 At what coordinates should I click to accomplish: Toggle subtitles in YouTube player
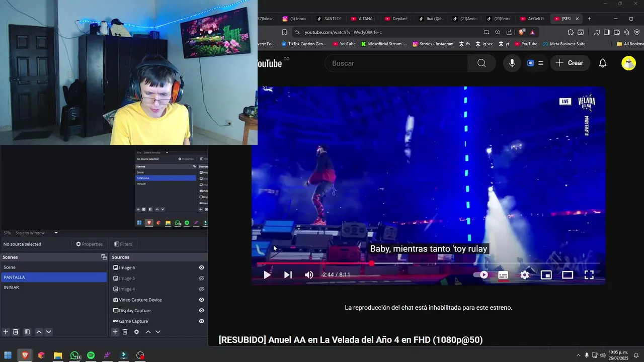[503, 275]
